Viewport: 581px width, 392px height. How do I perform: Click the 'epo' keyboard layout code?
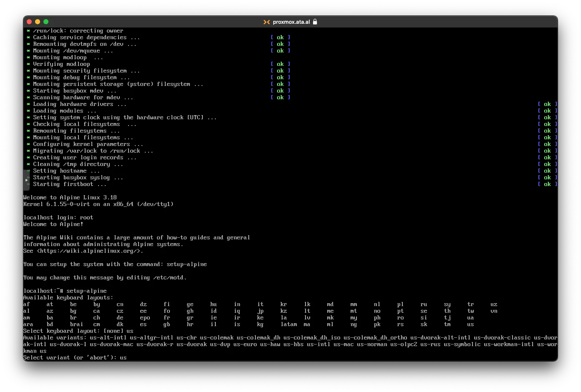[x=145, y=318]
